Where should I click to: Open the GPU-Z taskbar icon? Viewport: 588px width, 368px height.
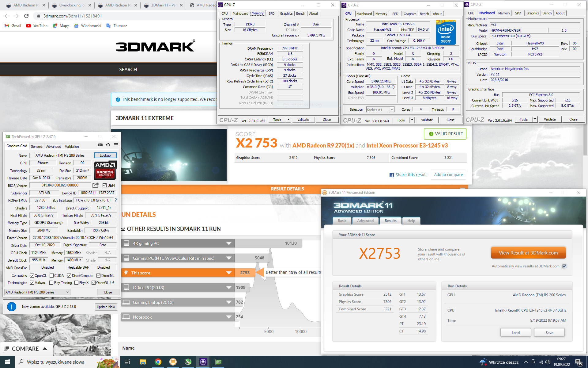click(218, 362)
